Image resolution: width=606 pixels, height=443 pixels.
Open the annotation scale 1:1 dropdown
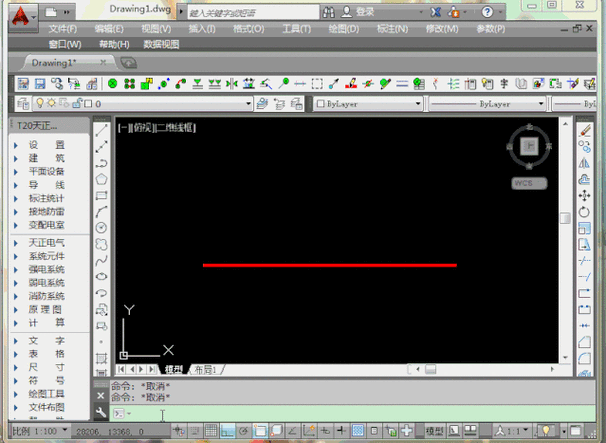click(512, 430)
